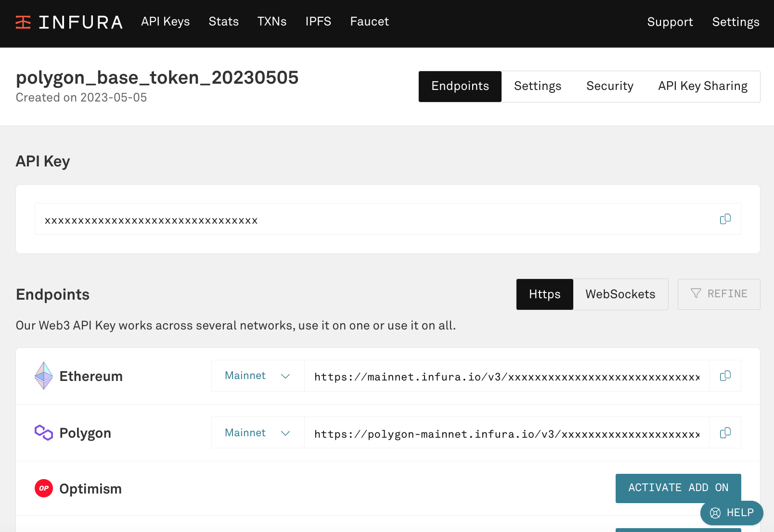Image resolution: width=774 pixels, height=532 pixels.
Task: Copy the API key
Action: point(725,219)
